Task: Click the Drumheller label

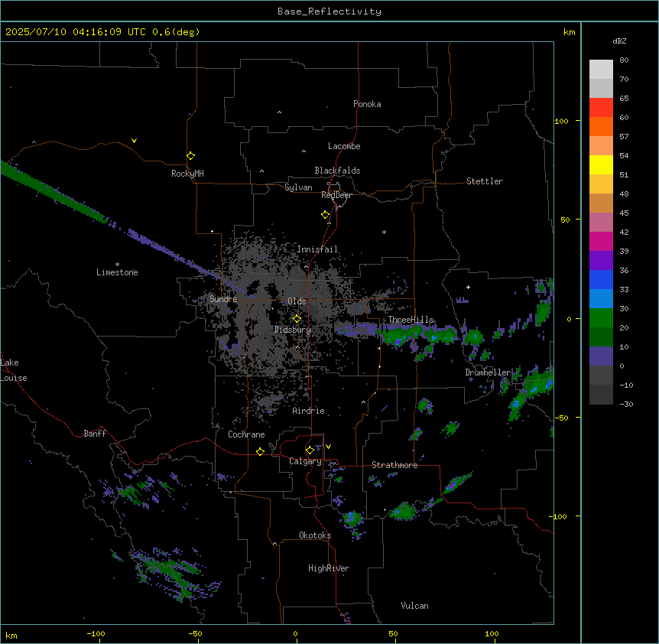Action: [488, 372]
